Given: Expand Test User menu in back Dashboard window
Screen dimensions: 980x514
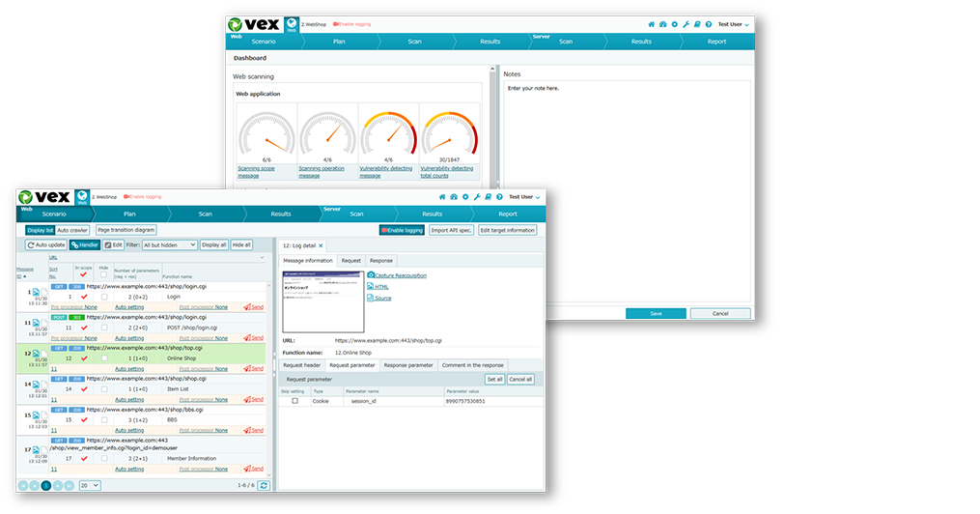Looking at the screenshot, I should (733, 24).
